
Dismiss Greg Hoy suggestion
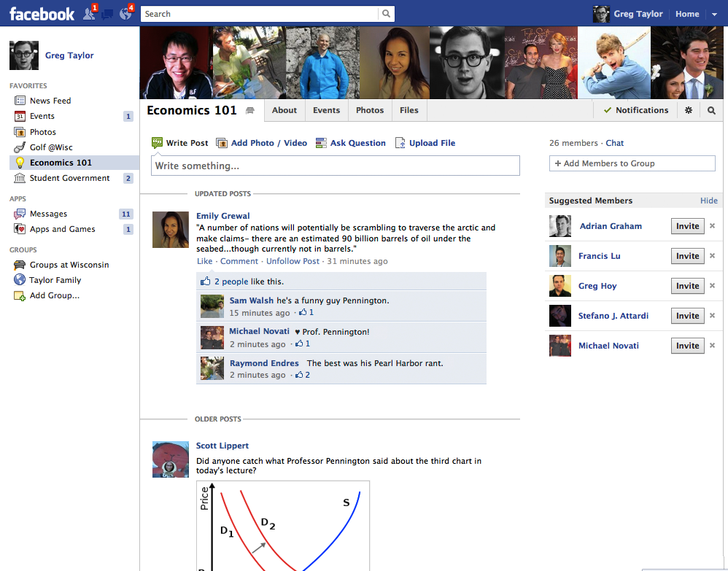(712, 286)
